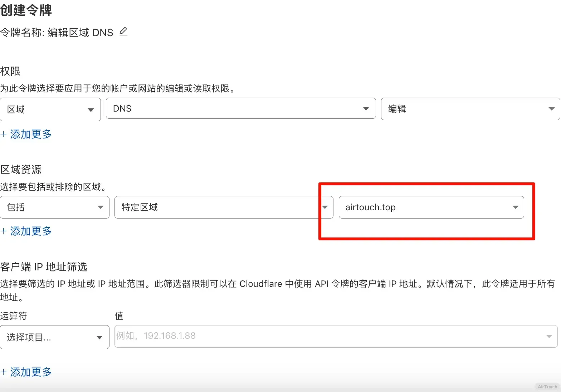Click 添加更多 link under the 区域资源 section
Image resolution: width=561 pixels, height=392 pixels.
pyautogui.click(x=31, y=231)
